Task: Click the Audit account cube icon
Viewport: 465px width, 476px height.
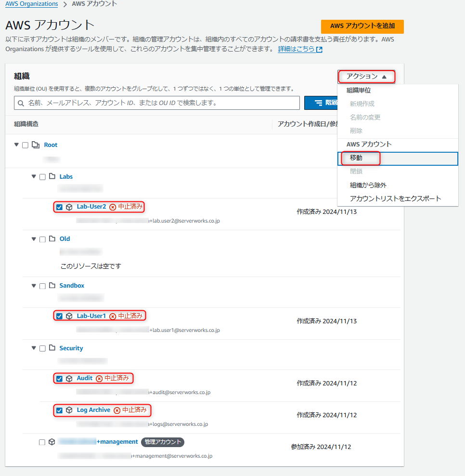Action: click(x=69, y=379)
